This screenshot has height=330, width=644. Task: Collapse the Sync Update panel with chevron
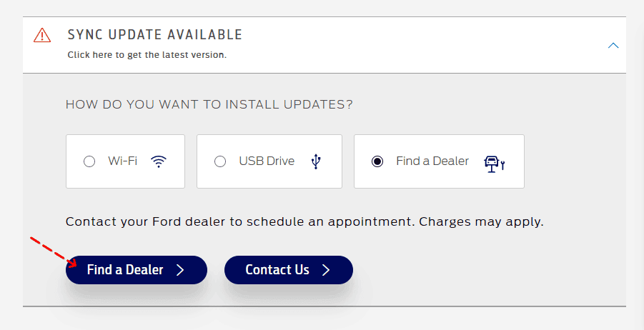(x=613, y=45)
